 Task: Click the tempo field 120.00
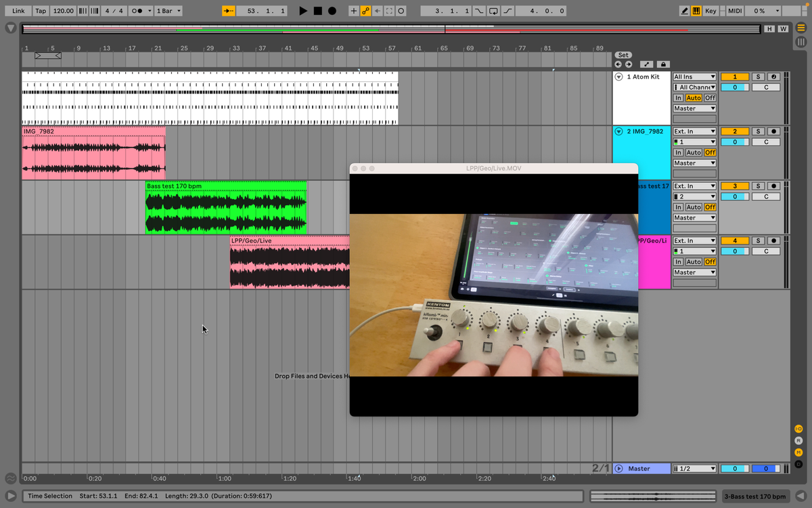click(x=64, y=11)
